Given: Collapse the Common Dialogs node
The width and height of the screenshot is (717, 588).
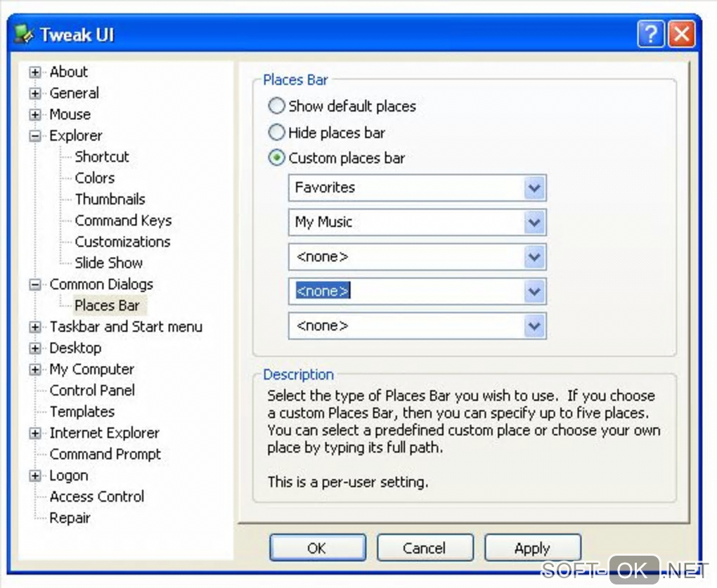Looking at the screenshot, I should point(35,285).
